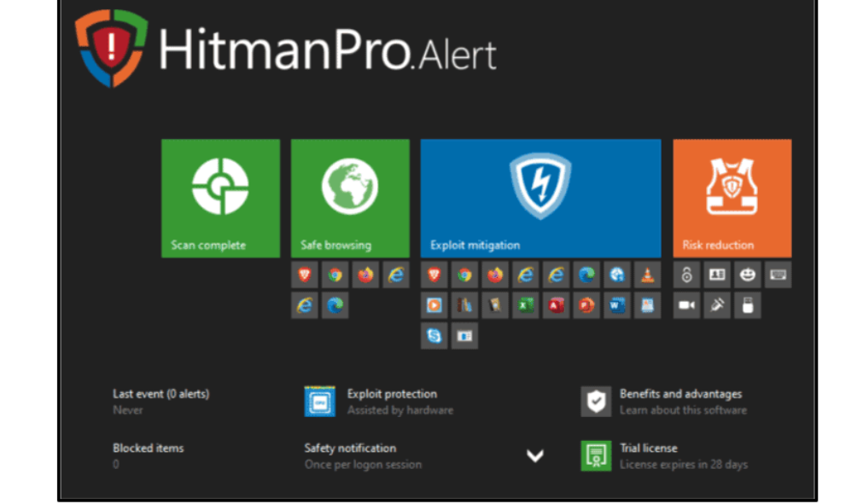Open the Exploit mitigation tile

click(540, 198)
